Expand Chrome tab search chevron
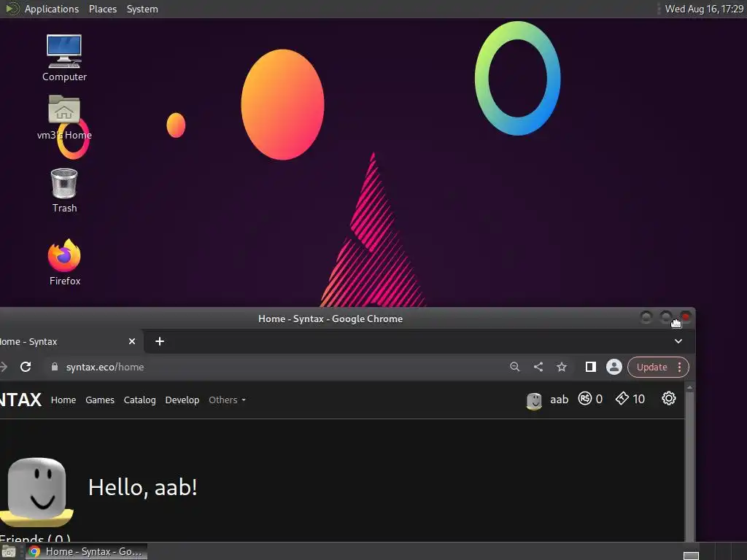 coord(678,341)
